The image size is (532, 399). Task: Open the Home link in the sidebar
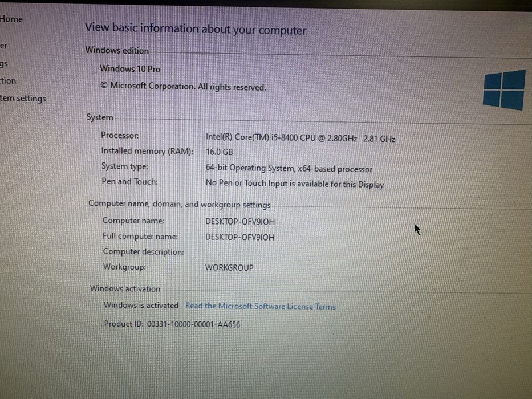pyautogui.click(x=11, y=19)
